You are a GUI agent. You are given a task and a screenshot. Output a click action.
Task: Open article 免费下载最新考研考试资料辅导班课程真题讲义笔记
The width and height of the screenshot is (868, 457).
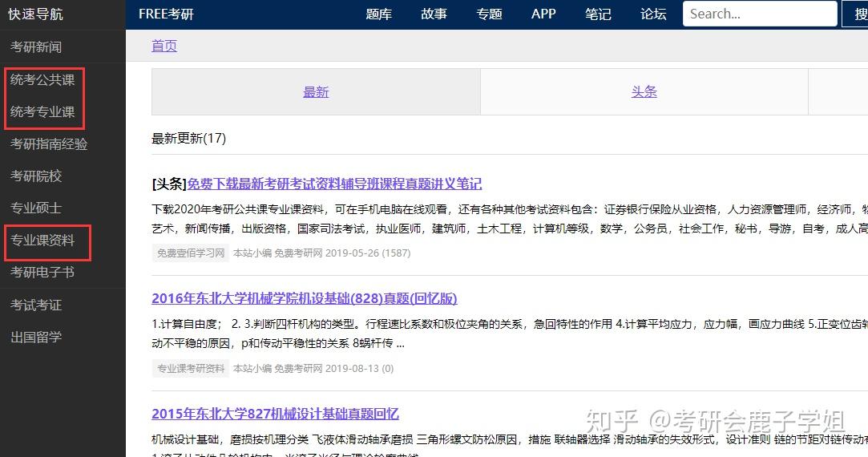pos(334,184)
